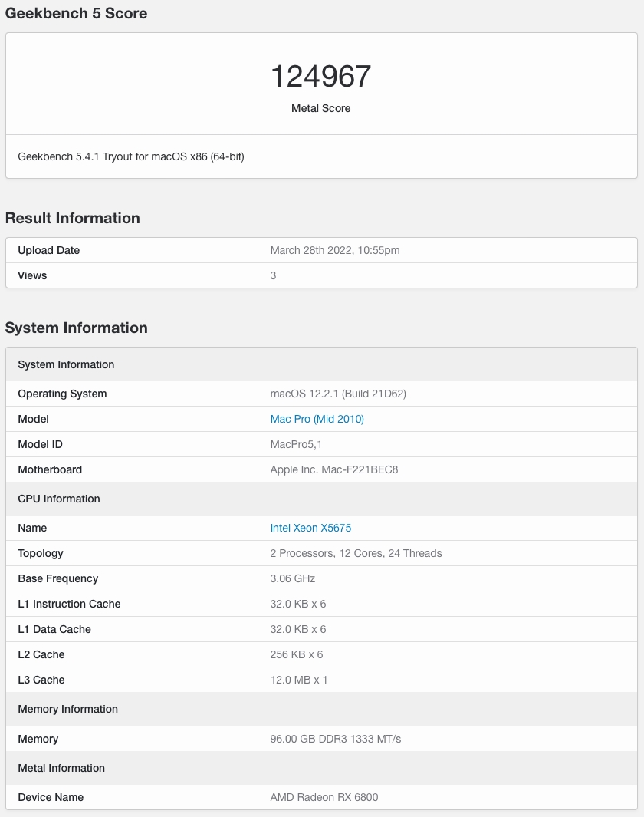Select the memory value 96.00 GB DDR3 1333 MT/s
644x817 pixels.
click(335, 739)
